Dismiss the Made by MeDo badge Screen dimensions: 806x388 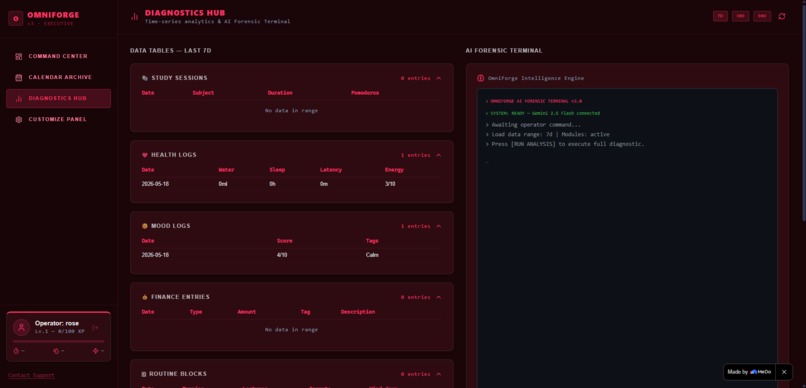click(784, 372)
